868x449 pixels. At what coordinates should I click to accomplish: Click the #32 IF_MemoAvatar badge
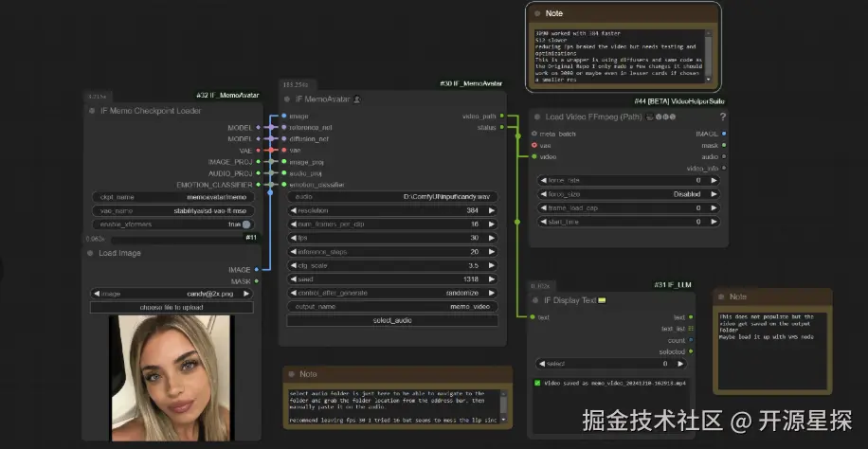(228, 96)
